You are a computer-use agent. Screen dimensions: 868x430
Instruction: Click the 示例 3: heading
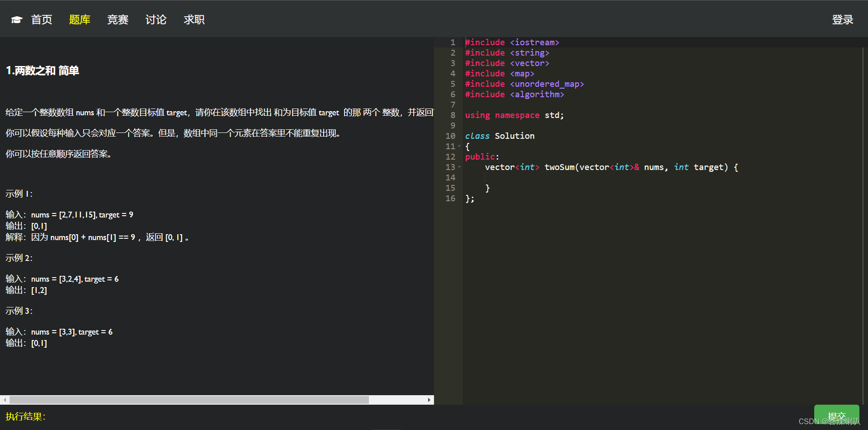coord(19,311)
